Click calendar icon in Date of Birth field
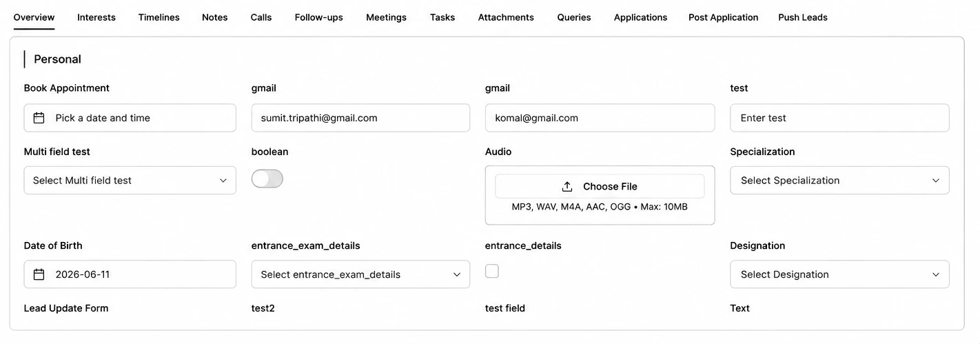The width and height of the screenshot is (980, 344). point(39,274)
